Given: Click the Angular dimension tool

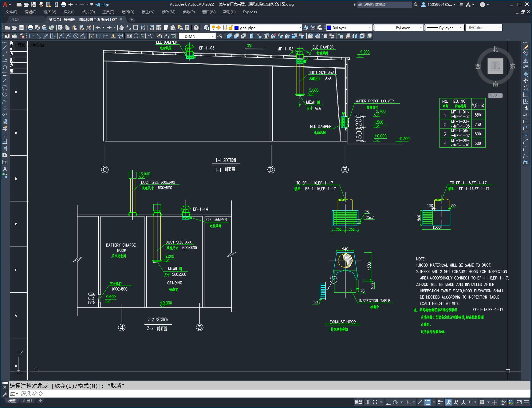Looking at the screenshot, I should (x=83, y=36).
